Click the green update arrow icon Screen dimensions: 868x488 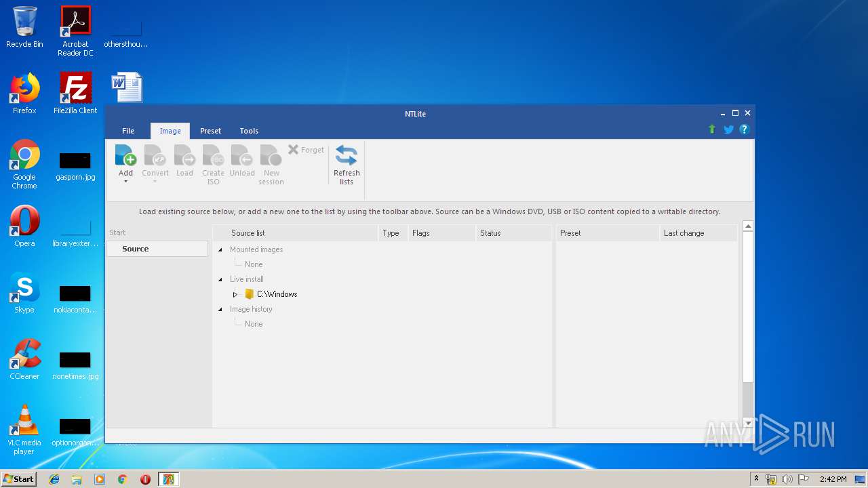tap(712, 129)
